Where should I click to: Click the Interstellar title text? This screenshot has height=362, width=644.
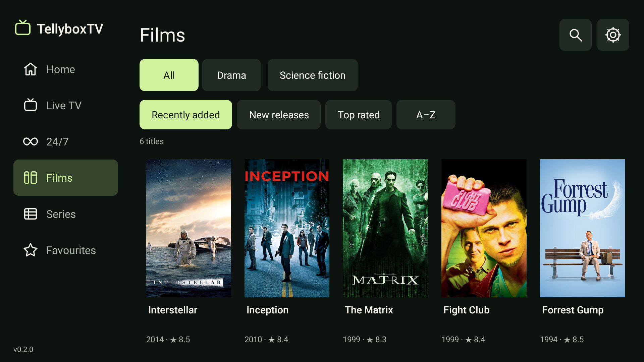click(x=173, y=310)
